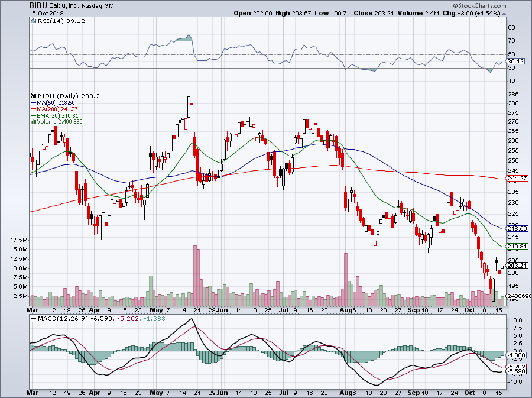
Task: Click the Aug label below the volume bars
Action: pos(346,310)
